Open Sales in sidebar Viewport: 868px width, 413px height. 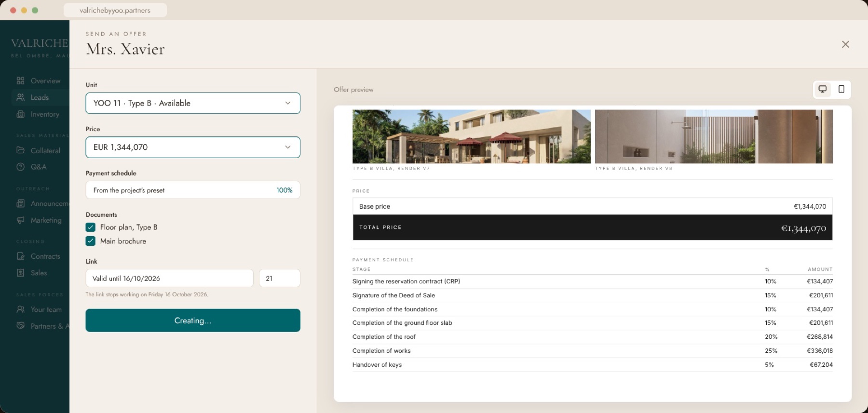pyautogui.click(x=40, y=273)
